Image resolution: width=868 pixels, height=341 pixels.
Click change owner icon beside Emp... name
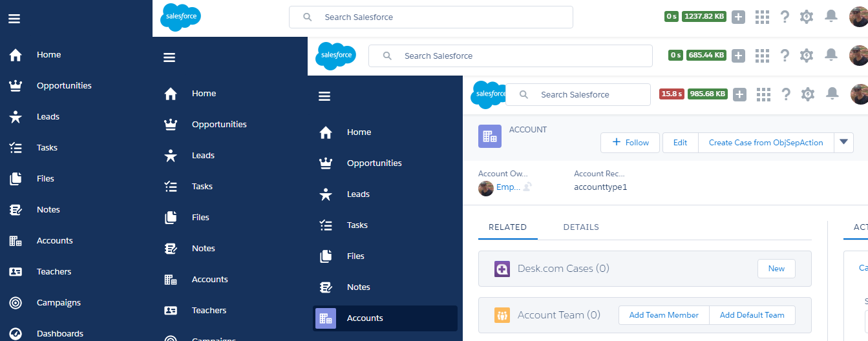(x=527, y=187)
